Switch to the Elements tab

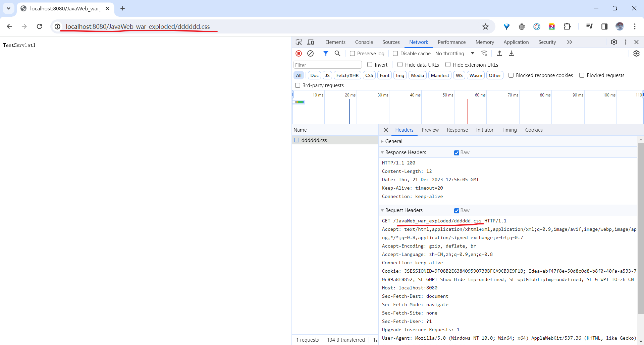[x=335, y=42]
